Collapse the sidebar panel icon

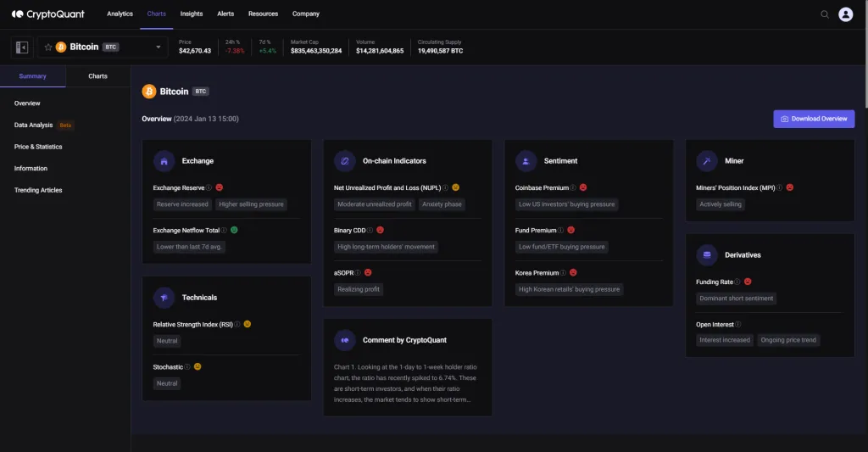[x=22, y=47]
